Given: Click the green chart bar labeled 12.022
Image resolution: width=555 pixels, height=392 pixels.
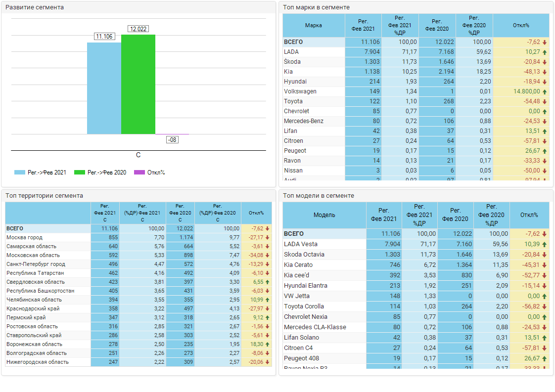Looking at the screenshot, I should [x=138, y=84].
